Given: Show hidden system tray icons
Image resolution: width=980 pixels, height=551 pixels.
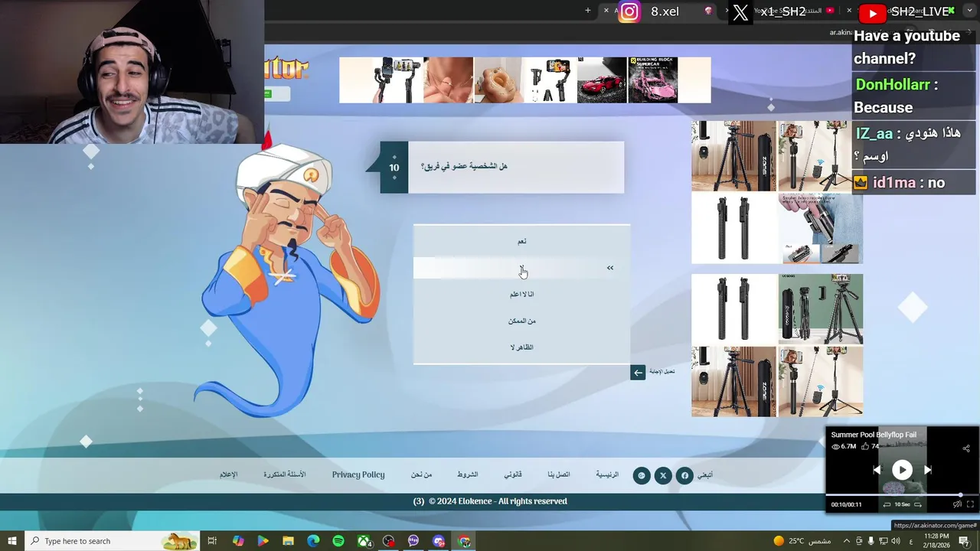Looking at the screenshot, I should tap(846, 541).
